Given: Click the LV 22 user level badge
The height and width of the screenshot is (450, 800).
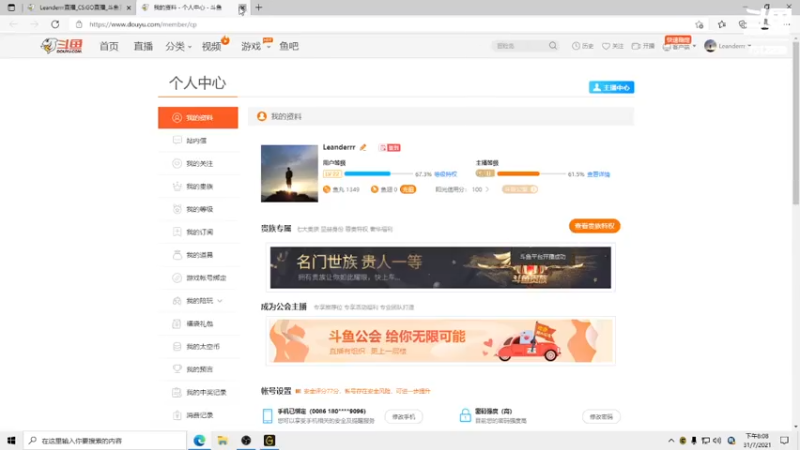Looking at the screenshot, I should (332, 174).
